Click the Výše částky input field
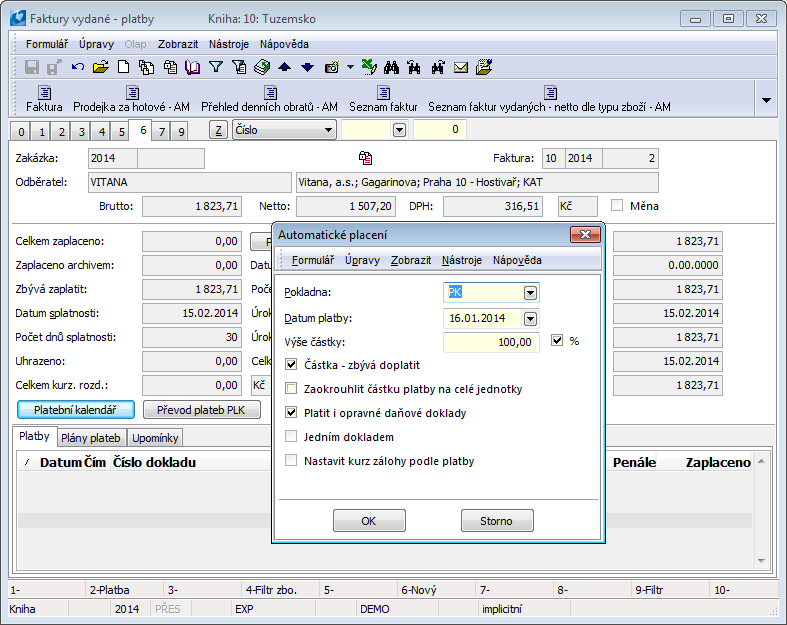The width and height of the screenshot is (787, 625). pyautogui.click(x=490, y=342)
